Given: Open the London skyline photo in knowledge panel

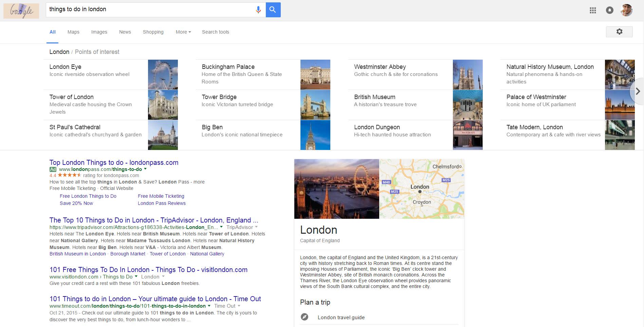Looking at the screenshot, I should pos(337,189).
